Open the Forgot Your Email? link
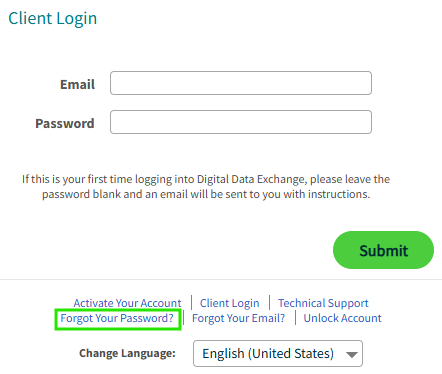 coord(238,318)
